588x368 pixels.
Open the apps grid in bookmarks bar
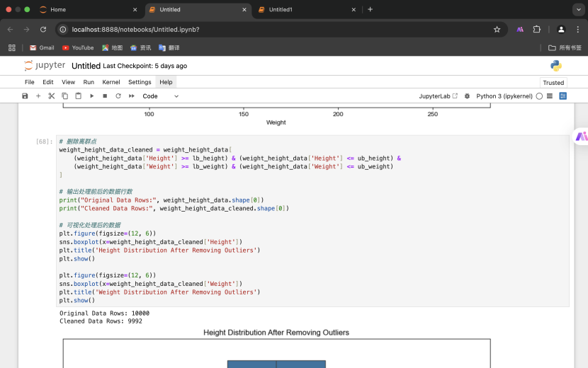(11, 47)
